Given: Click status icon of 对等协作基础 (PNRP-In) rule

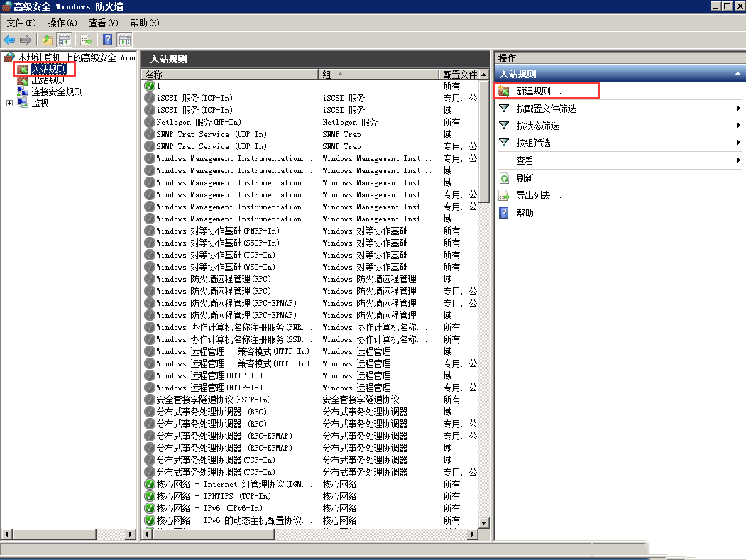Looking at the screenshot, I should tap(150, 231).
